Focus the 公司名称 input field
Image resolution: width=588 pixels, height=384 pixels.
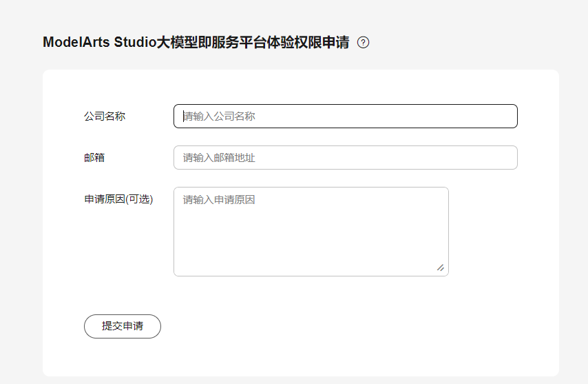[x=345, y=117]
